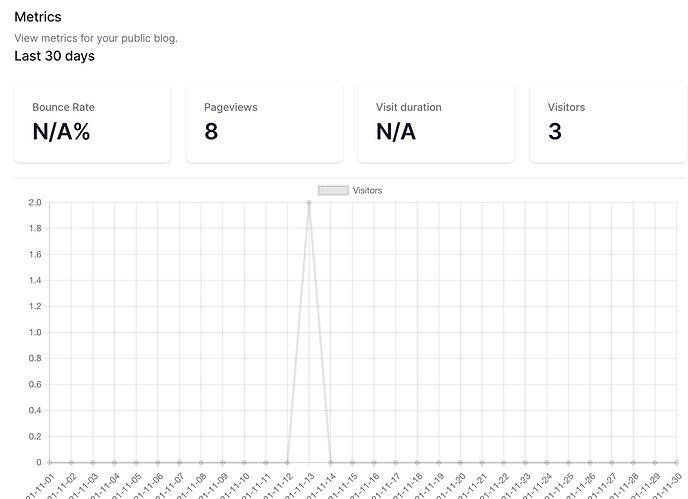Click the first data point on the chart
This screenshot has height=499, width=688.
(x=50, y=462)
